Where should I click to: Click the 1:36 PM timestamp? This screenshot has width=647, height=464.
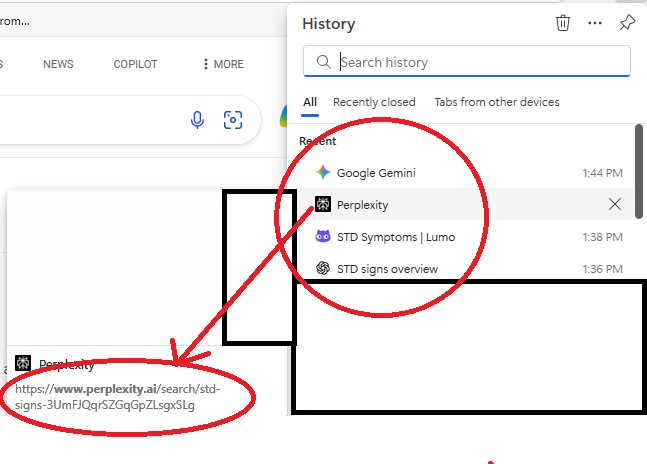pos(602,269)
